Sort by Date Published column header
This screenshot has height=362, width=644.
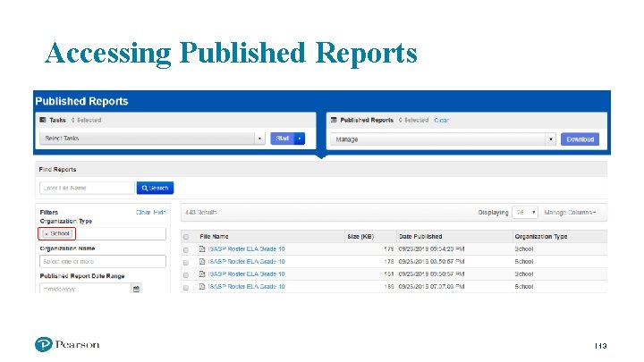tap(420, 236)
